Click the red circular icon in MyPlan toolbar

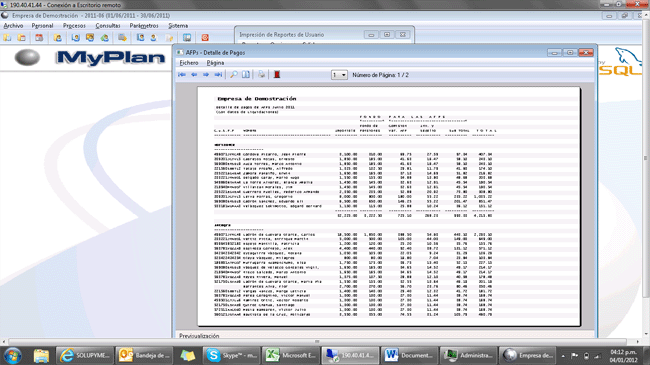tap(205, 38)
